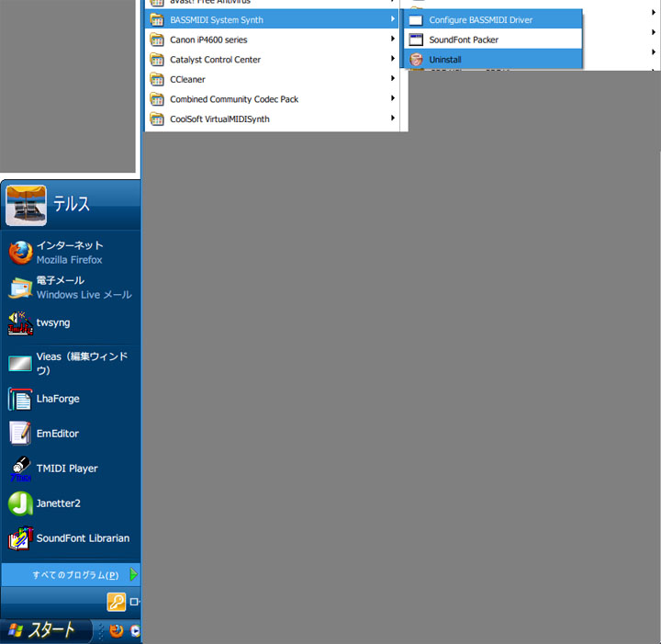Click the Windows Live Mail icon

pyautogui.click(x=20, y=288)
